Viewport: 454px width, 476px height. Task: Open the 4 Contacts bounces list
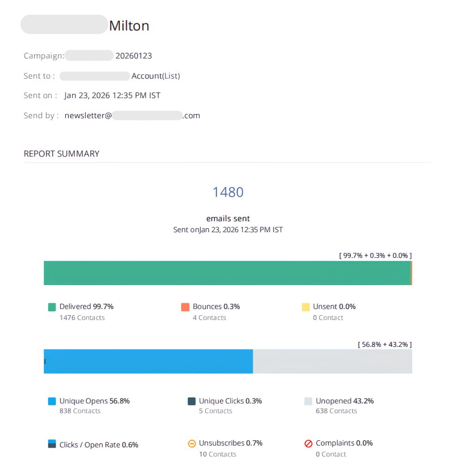(x=209, y=317)
